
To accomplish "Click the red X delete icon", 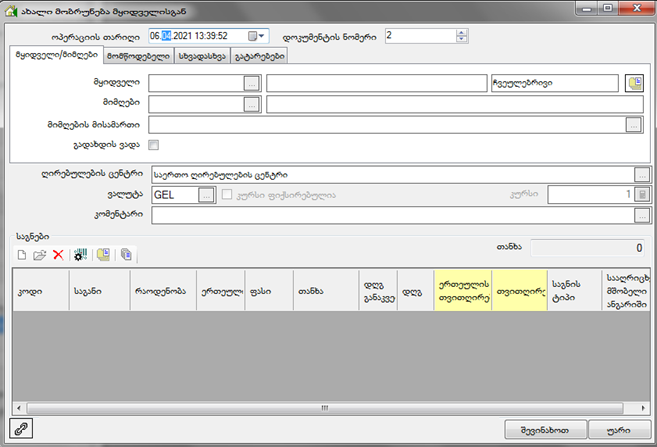I will coord(58,255).
